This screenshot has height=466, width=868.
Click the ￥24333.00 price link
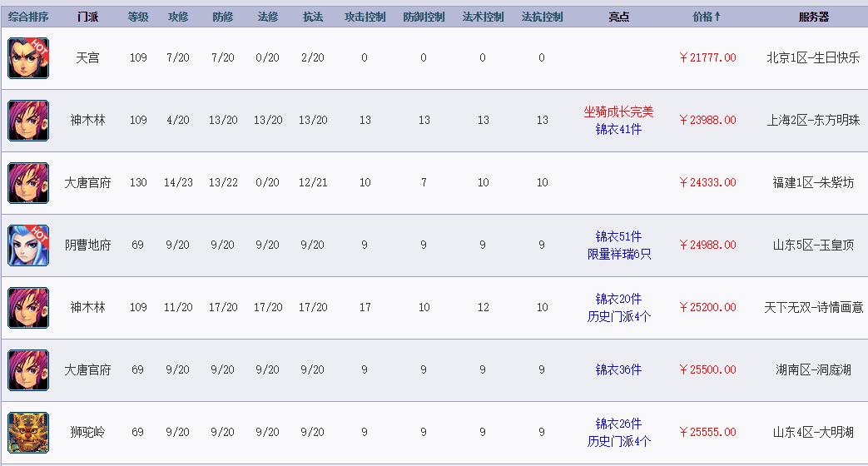click(707, 183)
